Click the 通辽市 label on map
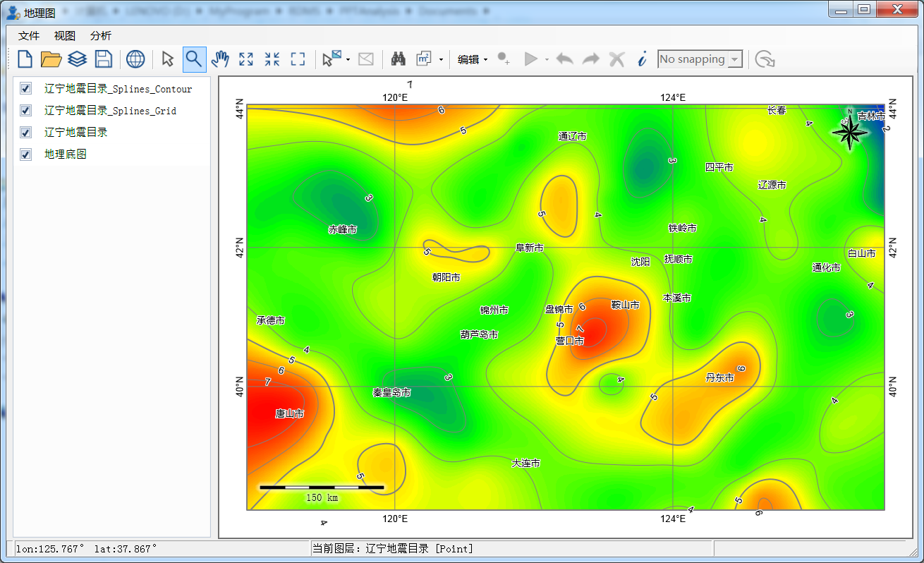 point(572,136)
